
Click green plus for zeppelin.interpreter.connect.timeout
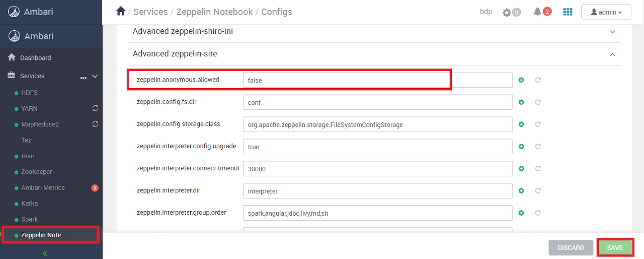tap(521, 169)
